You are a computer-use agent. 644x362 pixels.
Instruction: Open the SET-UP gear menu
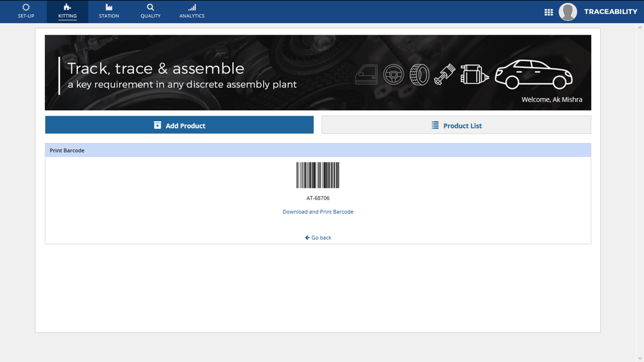point(26,12)
